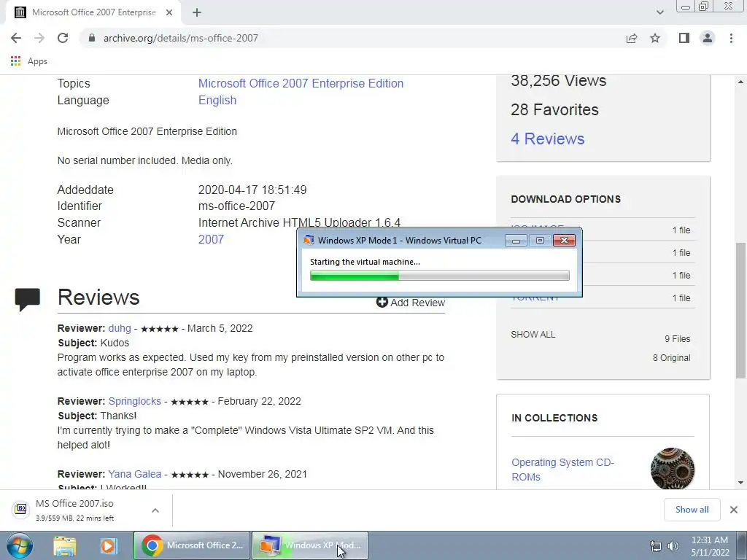Click the address bar URL
The image size is (747, 560).
tap(181, 38)
